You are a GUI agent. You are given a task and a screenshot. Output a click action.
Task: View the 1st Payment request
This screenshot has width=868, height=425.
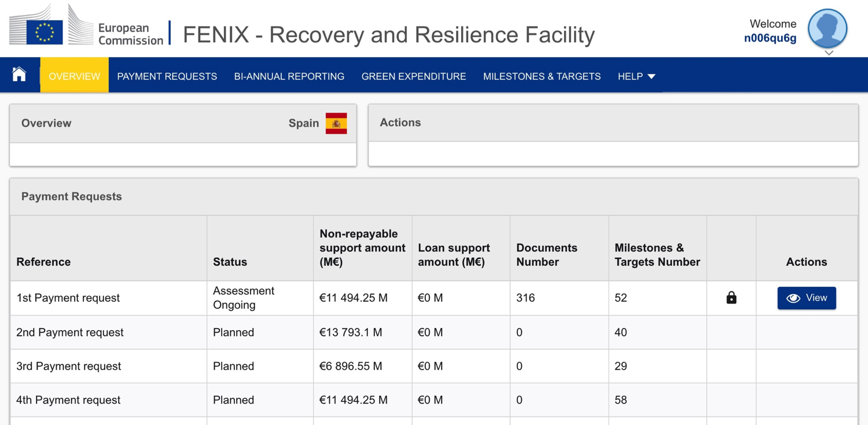click(x=807, y=298)
